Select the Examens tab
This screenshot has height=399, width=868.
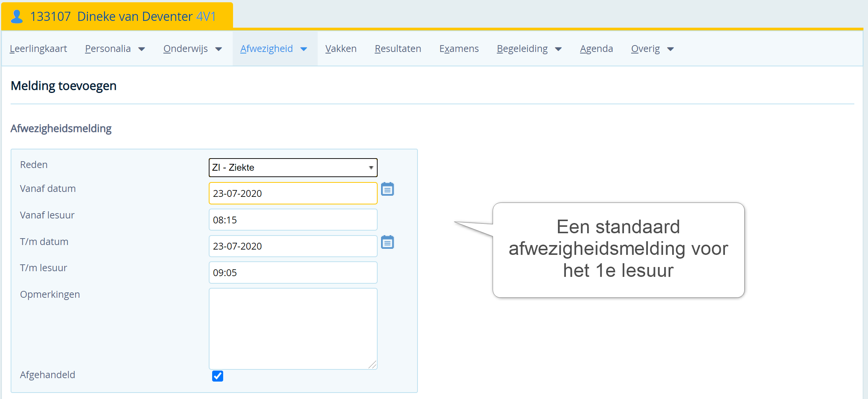(459, 49)
